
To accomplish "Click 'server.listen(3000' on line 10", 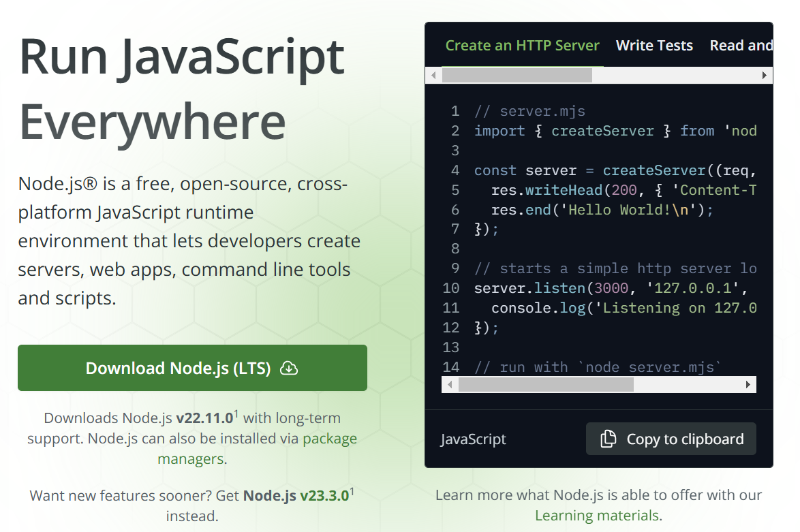I will 551,288.
